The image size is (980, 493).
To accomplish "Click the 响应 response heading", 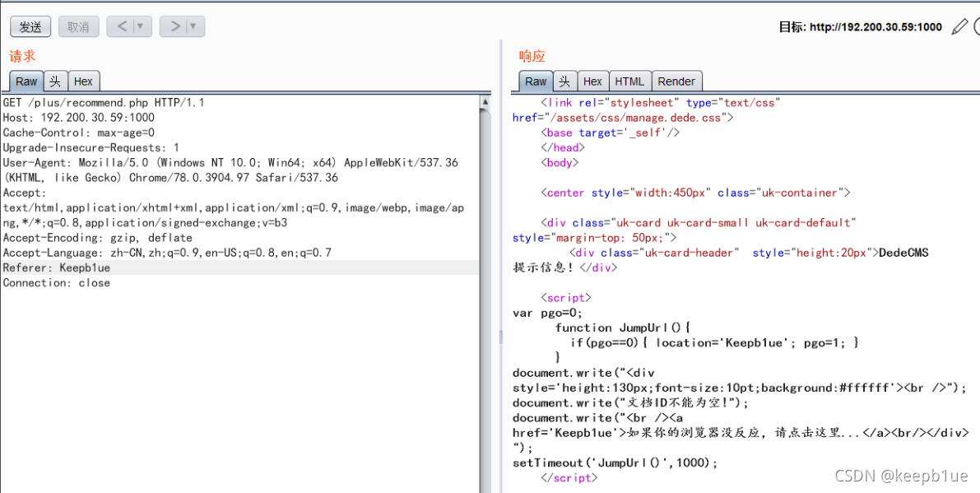I will tap(532, 56).
